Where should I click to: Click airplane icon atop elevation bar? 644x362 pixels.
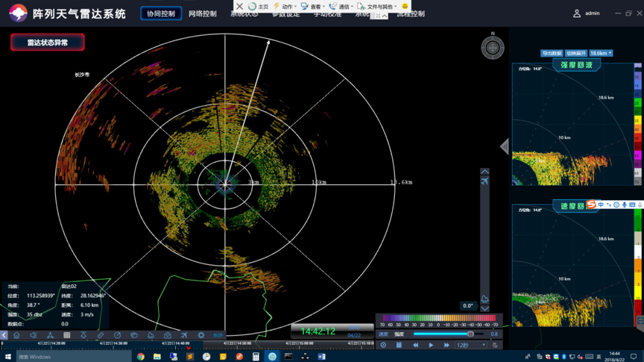pyautogui.click(x=484, y=181)
